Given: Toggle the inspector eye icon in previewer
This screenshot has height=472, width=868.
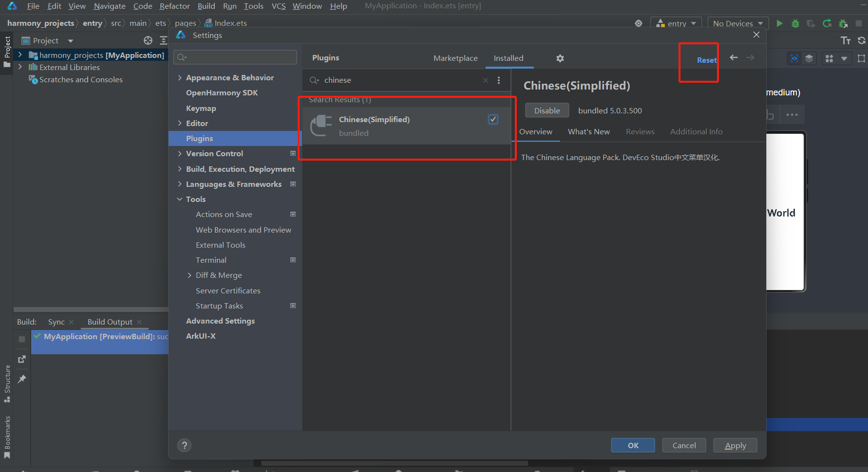Looking at the screenshot, I should [794, 58].
